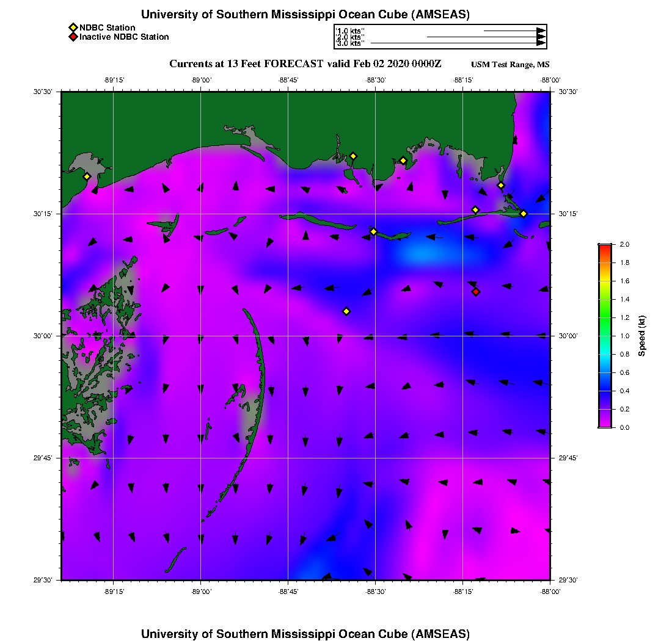This screenshot has height=641, width=672.
Task: Click the left-axis '29°45'' latitude label
Action: pyautogui.click(x=43, y=458)
